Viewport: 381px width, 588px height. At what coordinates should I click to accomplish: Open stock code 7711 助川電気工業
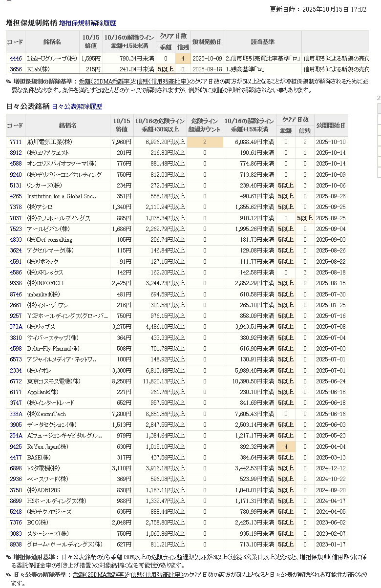point(16,142)
